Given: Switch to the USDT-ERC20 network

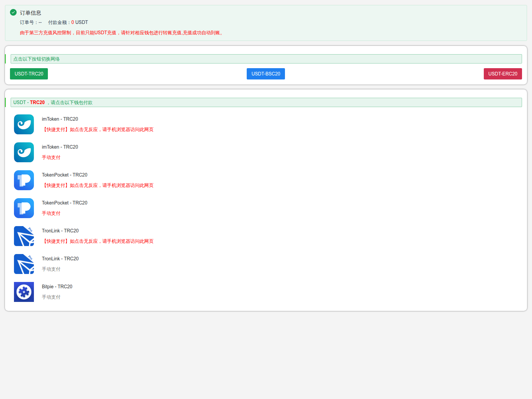Looking at the screenshot, I should (x=503, y=74).
